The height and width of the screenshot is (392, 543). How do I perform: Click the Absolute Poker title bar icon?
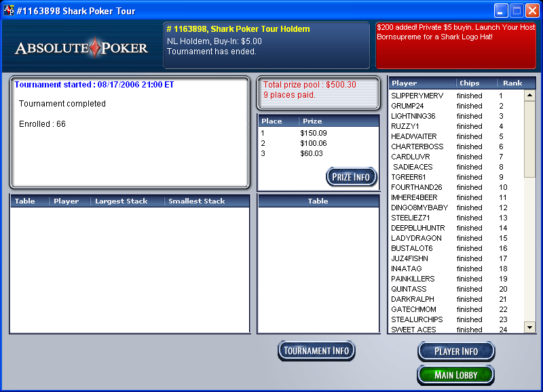(8, 10)
